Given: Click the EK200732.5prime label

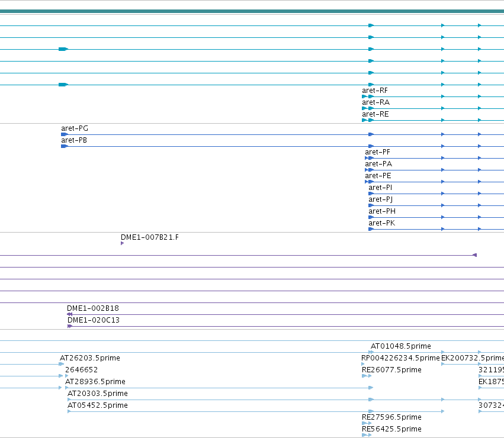Looking at the screenshot, I should [x=473, y=358].
